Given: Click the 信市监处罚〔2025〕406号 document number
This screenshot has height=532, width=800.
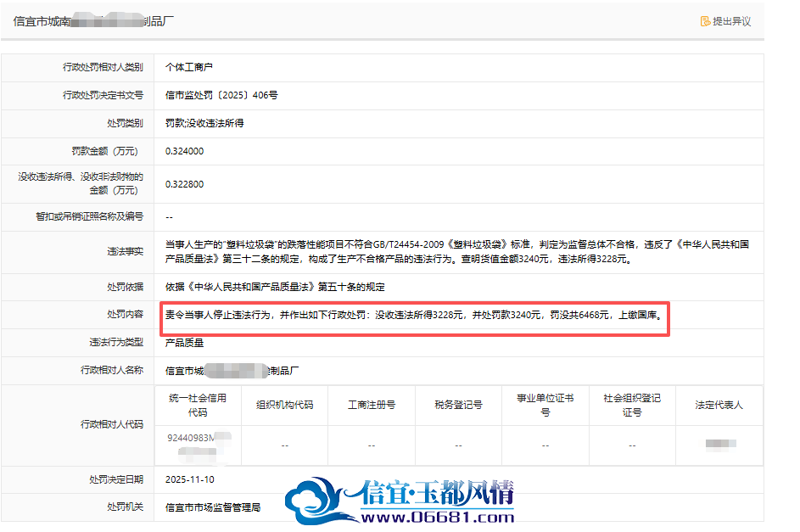Looking at the screenshot, I should [x=221, y=95].
